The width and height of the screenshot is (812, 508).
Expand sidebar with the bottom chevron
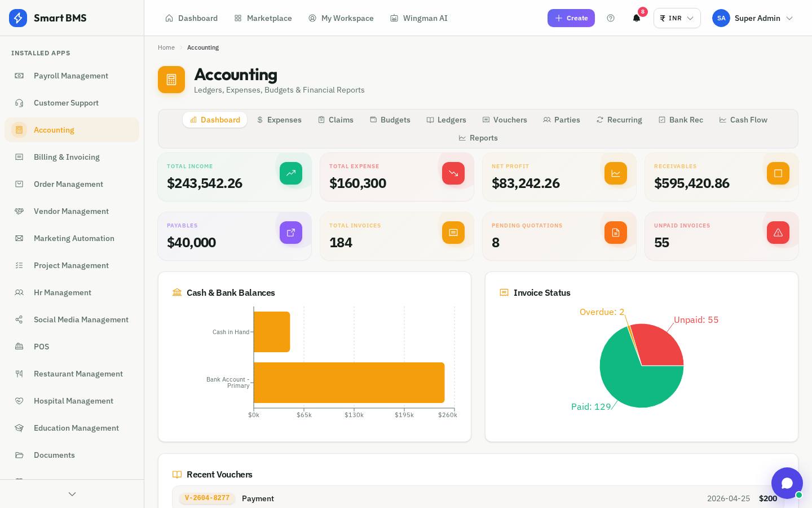coord(72,494)
